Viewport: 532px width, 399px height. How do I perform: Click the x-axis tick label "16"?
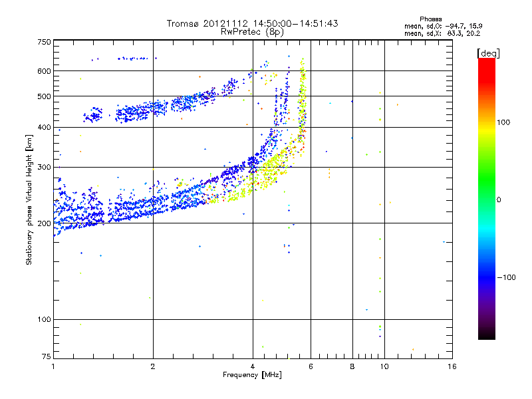(452, 366)
